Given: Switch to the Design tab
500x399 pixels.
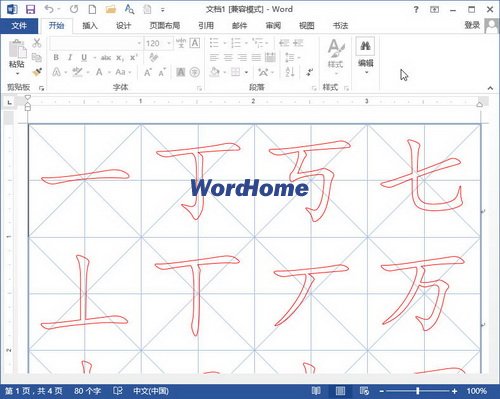Looking at the screenshot, I should click(123, 26).
